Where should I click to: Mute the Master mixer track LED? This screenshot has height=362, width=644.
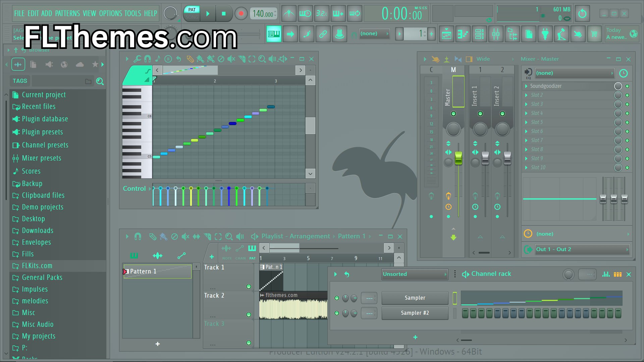click(453, 114)
